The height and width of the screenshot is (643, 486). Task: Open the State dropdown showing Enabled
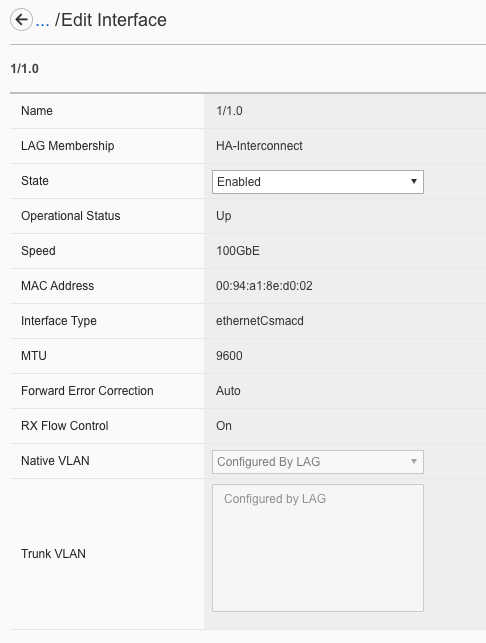pos(317,182)
